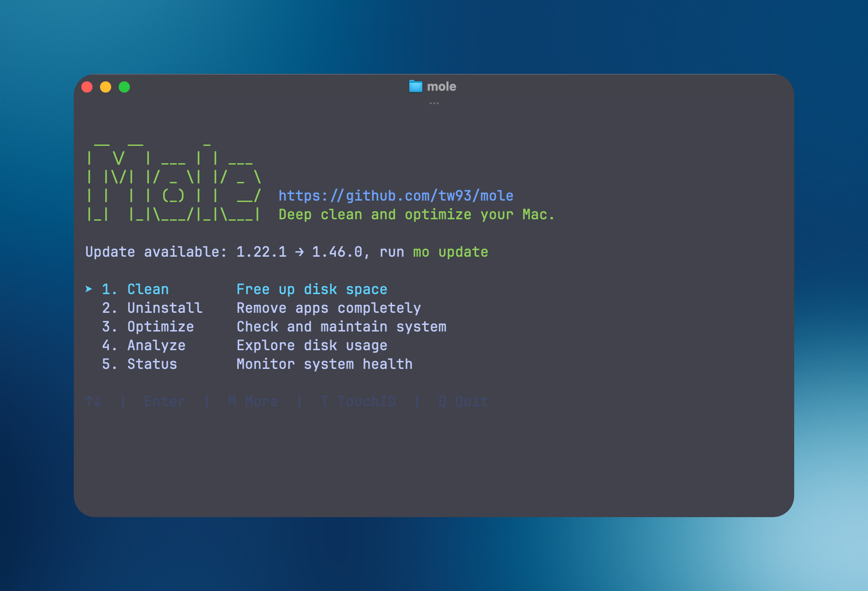Click the "Deep clean and optimize your Mac." tagline
Image resolution: width=868 pixels, height=591 pixels.
tap(416, 215)
